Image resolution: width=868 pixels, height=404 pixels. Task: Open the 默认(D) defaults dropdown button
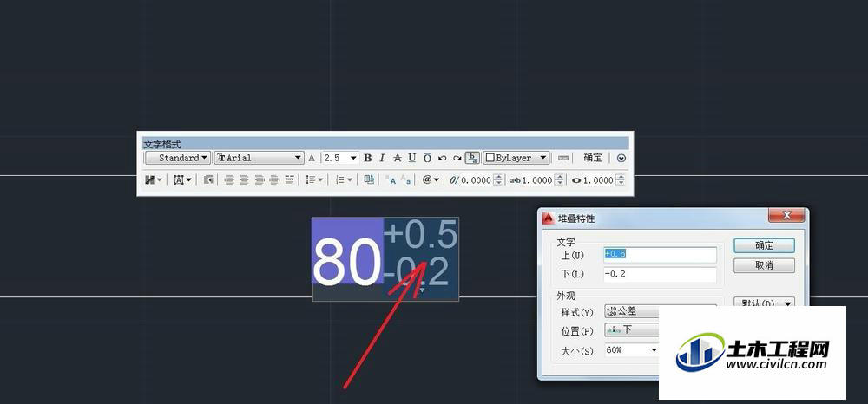click(x=764, y=303)
